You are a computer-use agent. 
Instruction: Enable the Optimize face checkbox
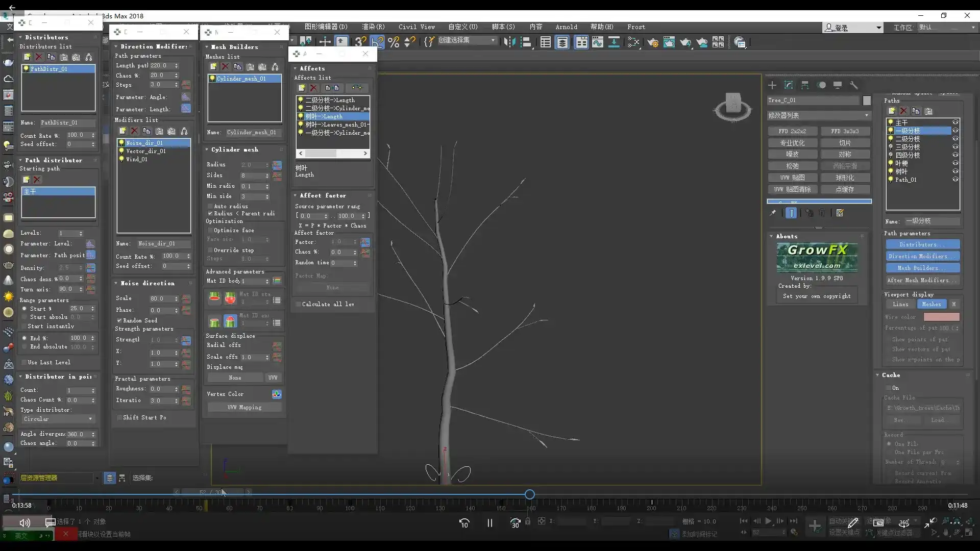coord(211,230)
